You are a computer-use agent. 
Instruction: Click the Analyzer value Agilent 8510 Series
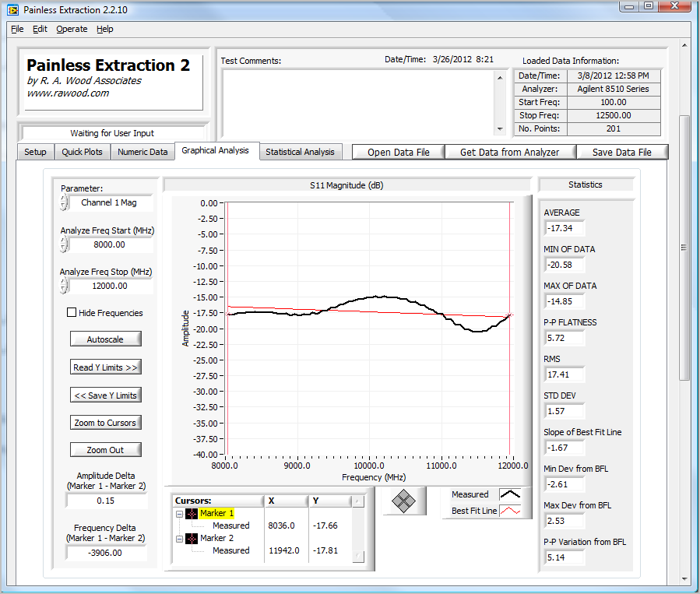614,89
